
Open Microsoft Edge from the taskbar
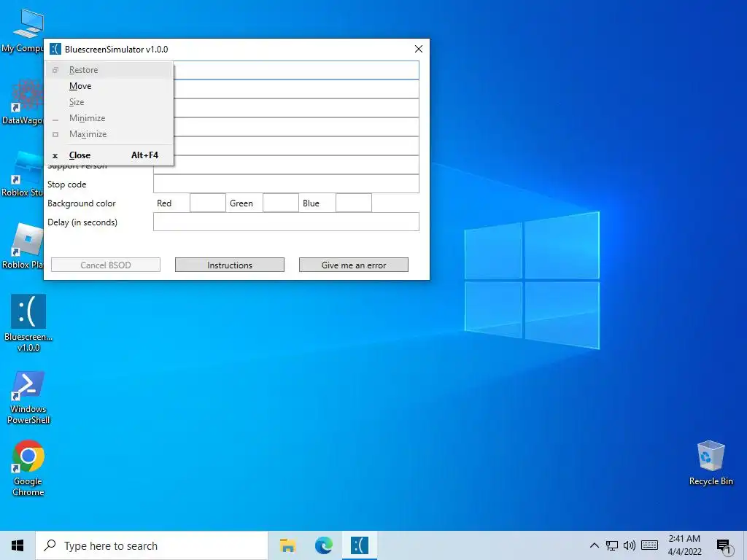[323, 545]
